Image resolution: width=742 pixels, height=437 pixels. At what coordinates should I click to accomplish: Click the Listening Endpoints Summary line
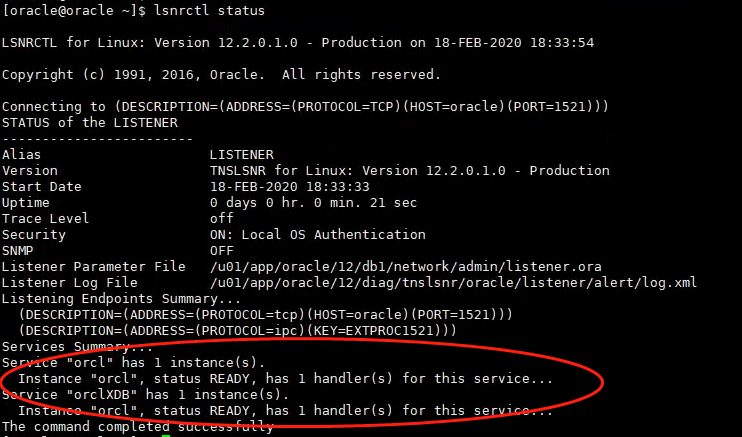122,299
